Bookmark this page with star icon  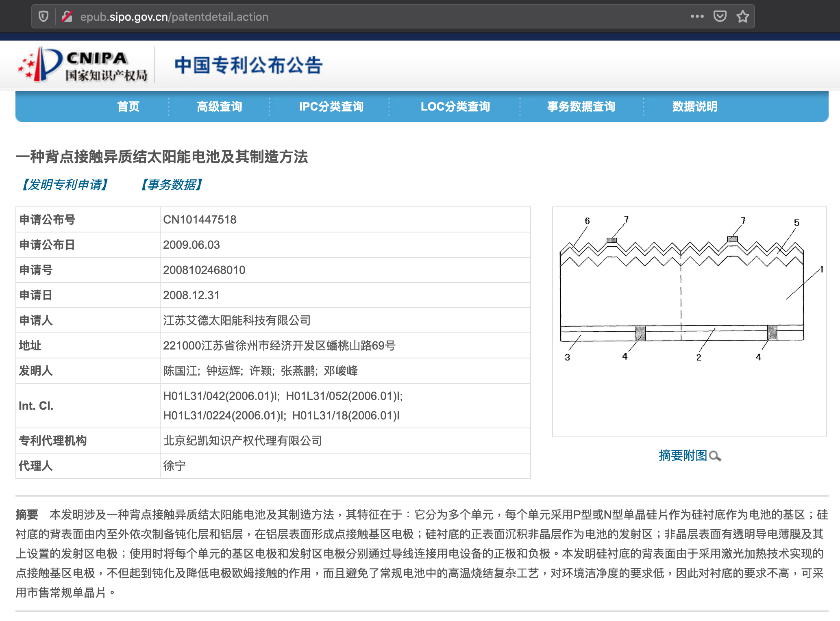pos(742,17)
